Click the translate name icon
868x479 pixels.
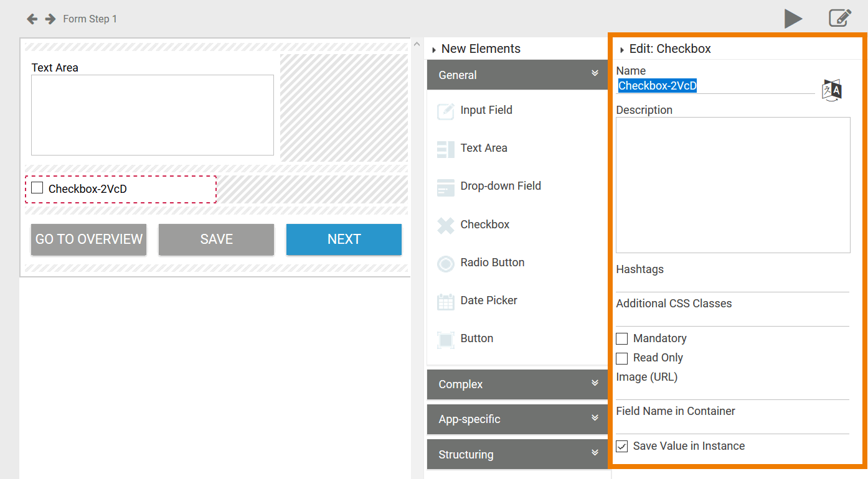pyautogui.click(x=832, y=90)
